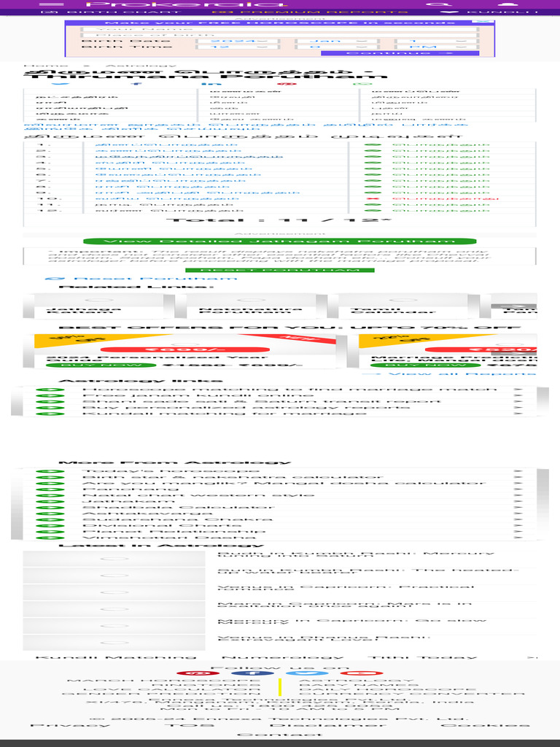Share page via WhatsApp icon under title

pos(362,84)
